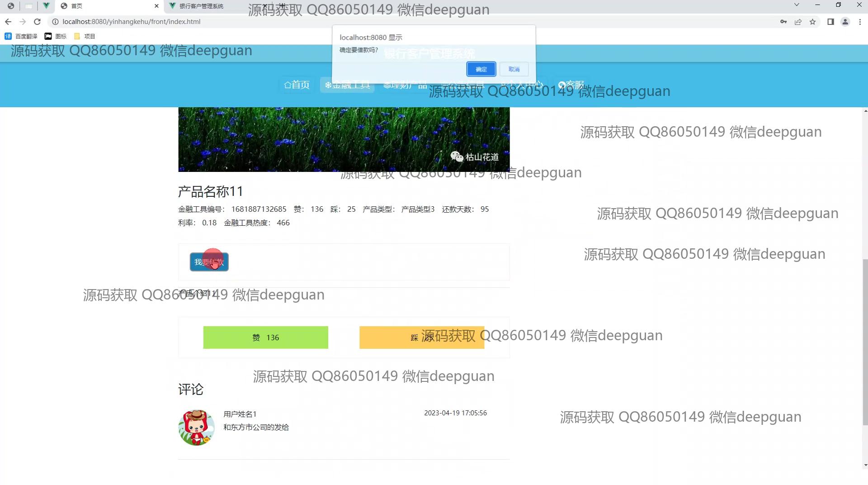Click the pinned globe tab icon
868x485 pixels.
(11, 6)
